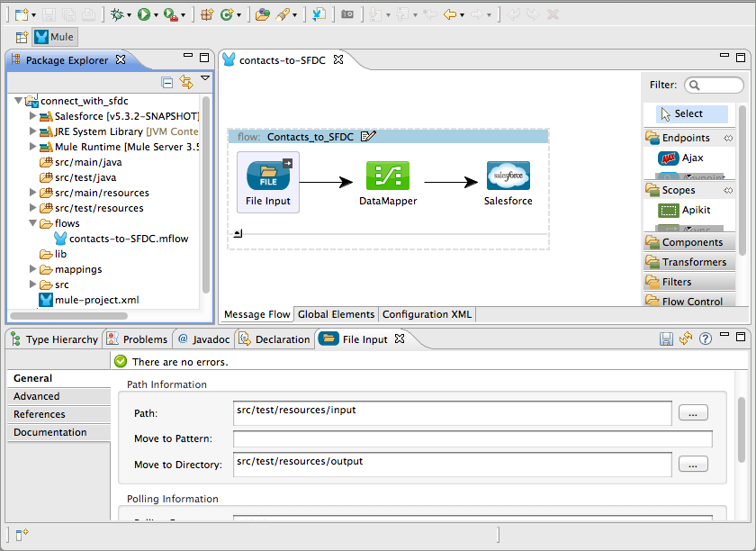This screenshot has width=756, height=551.
Task: Collapse the connect_with_sfdc project tree
Action: click(19, 102)
